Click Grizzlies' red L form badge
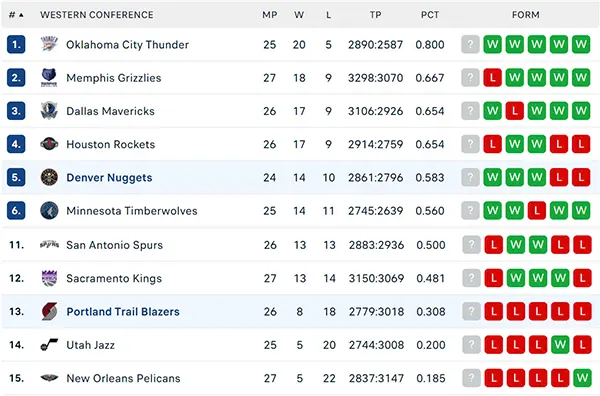The width and height of the screenshot is (600, 396). coord(492,78)
